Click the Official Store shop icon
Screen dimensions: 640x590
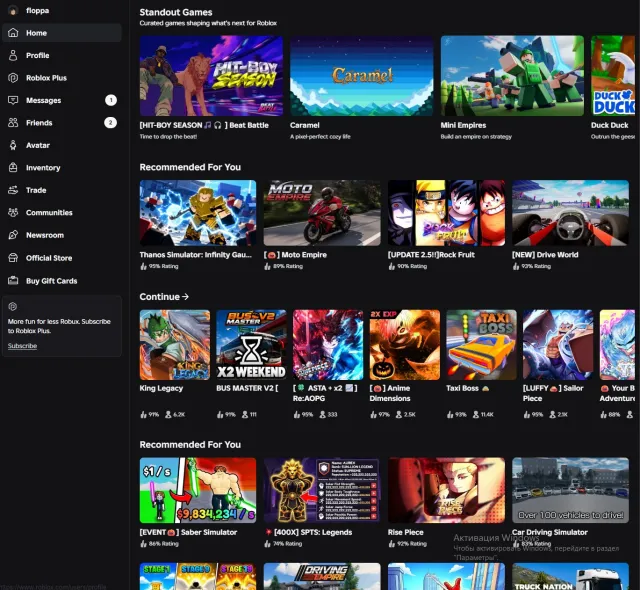click(13, 258)
